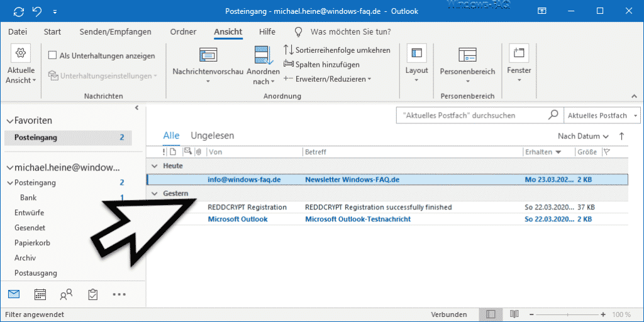The image size is (644, 322).
Task: Switch to the Senden/Empfangen tab
Action: [116, 31]
